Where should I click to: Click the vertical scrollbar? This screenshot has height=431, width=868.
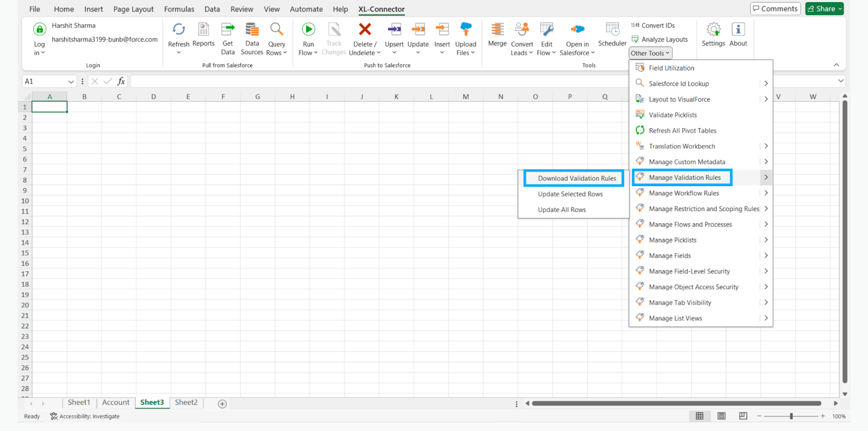pos(845,242)
